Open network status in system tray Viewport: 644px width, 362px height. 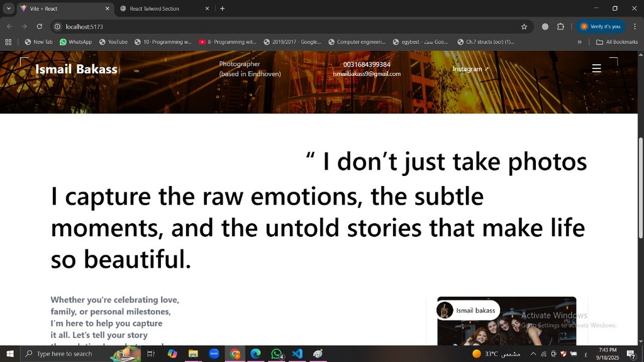[543, 353]
